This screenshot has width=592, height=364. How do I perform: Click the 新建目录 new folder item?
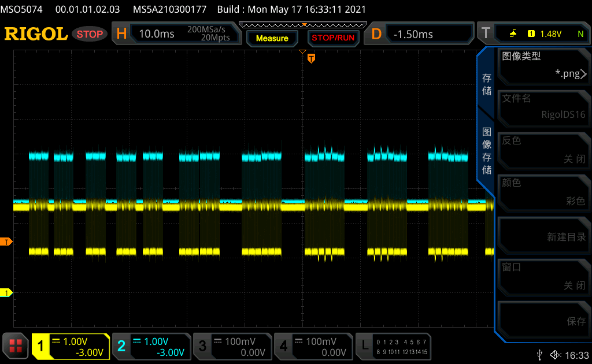point(544,235)
